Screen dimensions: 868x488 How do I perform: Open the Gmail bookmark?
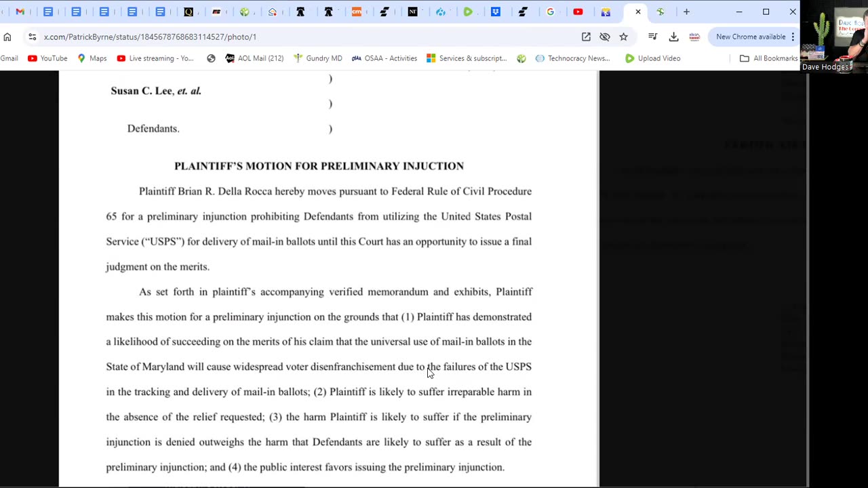coord(9,58)
